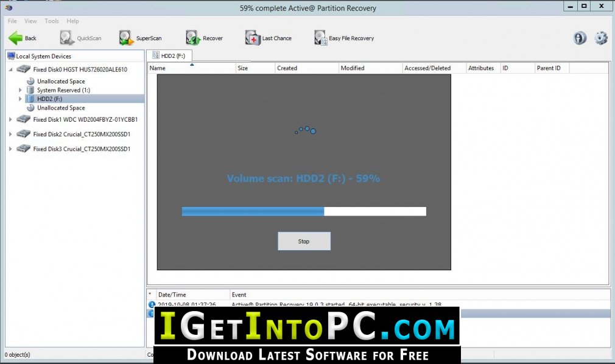Click the application icon in title bar
The height and width of the screenshot is (364, 615).
pos(9,7)
